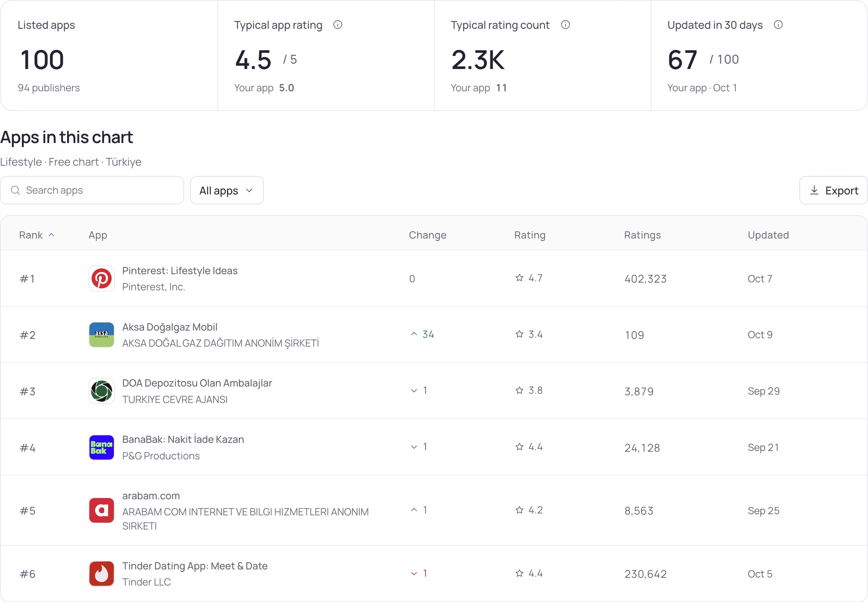Sort by the Updated column header

[x=768, y=235]
